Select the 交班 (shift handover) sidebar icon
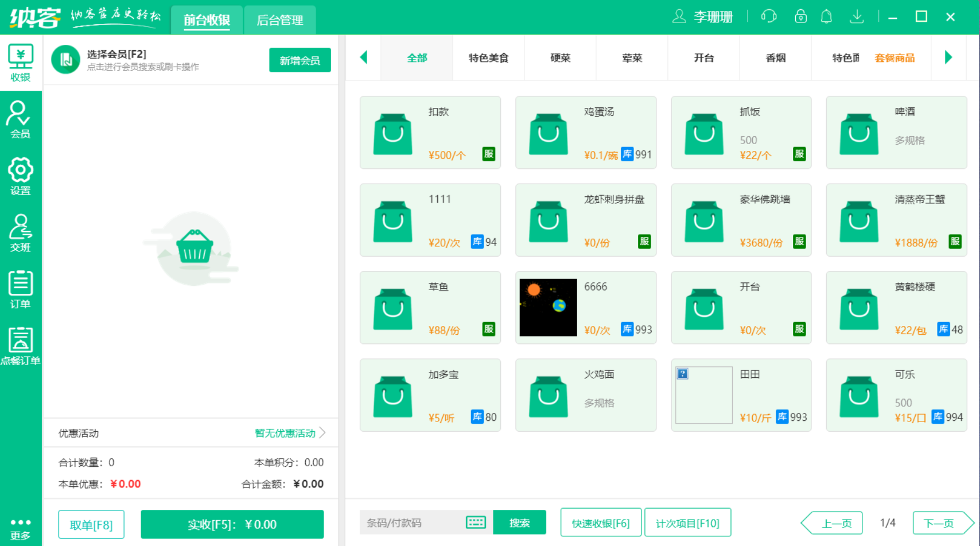 21,231
